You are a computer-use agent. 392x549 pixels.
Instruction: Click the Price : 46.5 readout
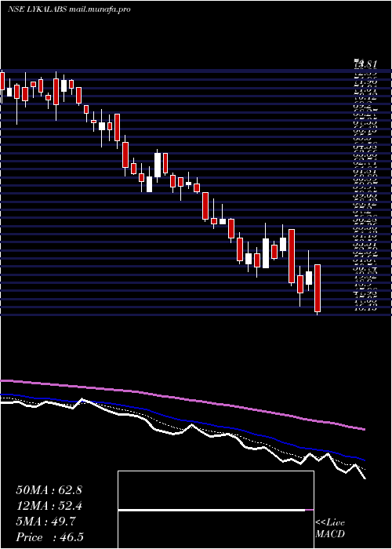pyautogui.click(x=49, y=537)
